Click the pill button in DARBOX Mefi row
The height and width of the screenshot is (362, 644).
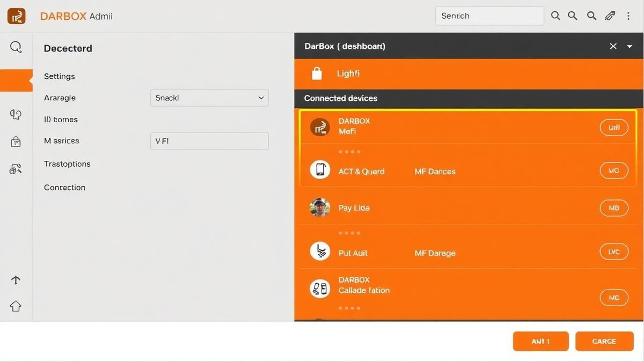click(614, 128)
